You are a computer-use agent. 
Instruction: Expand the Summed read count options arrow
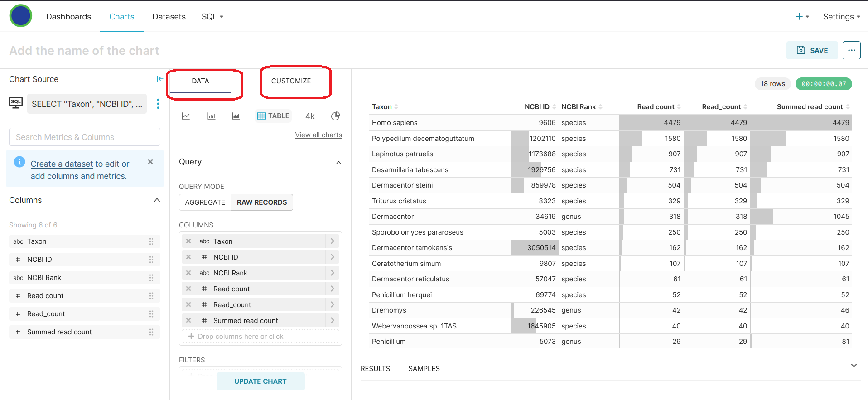click(x=332, y=320)
